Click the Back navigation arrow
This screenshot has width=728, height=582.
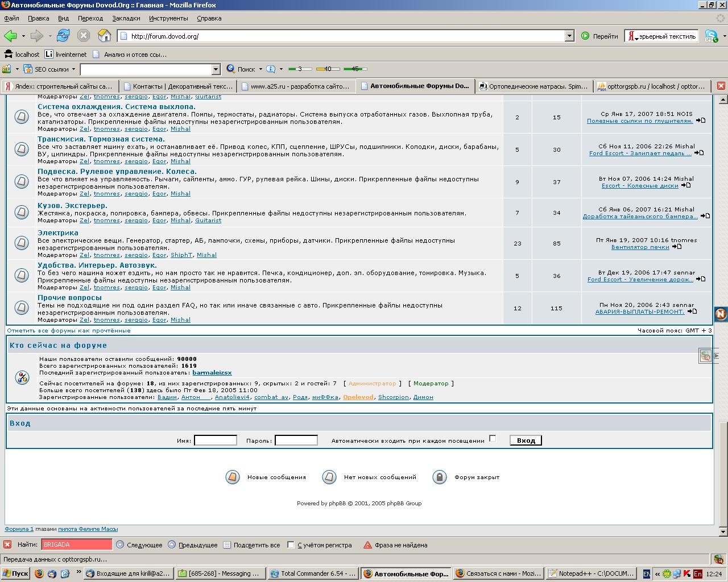[x=10, y=36]
